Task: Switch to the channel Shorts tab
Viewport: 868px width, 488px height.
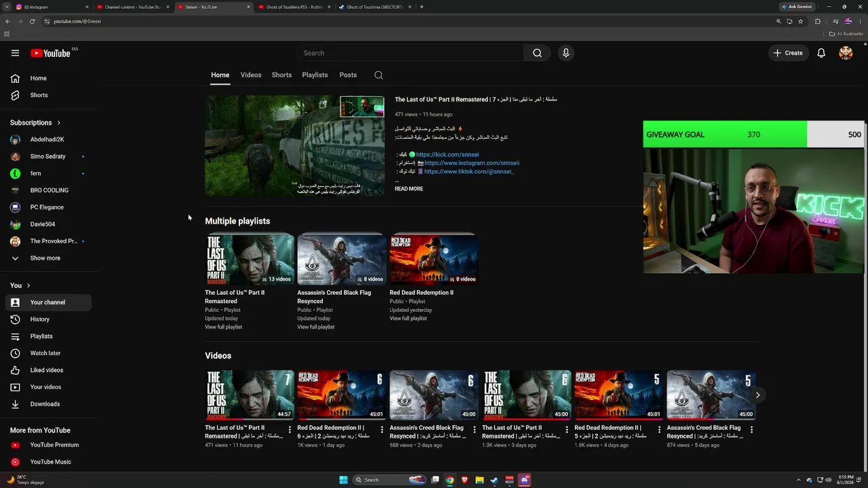Action: coord(281,75)
